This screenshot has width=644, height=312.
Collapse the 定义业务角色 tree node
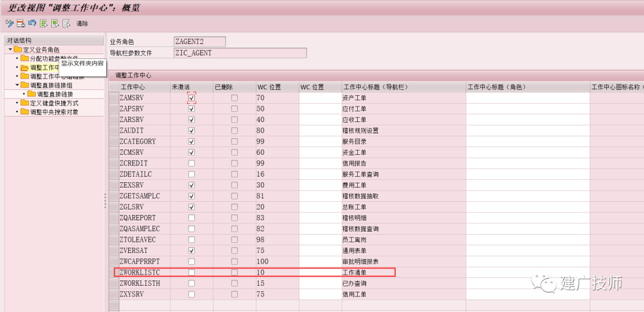click(x=10, y=49)
